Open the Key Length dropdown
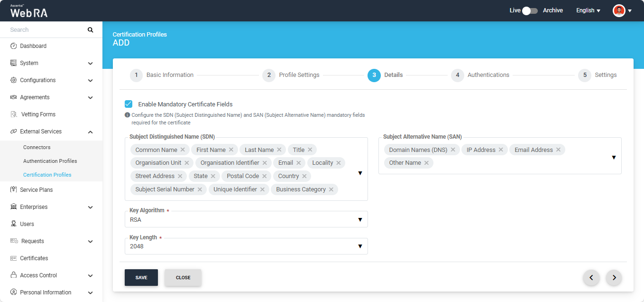This screenshot has width=644, height=302. click(246, 246)
